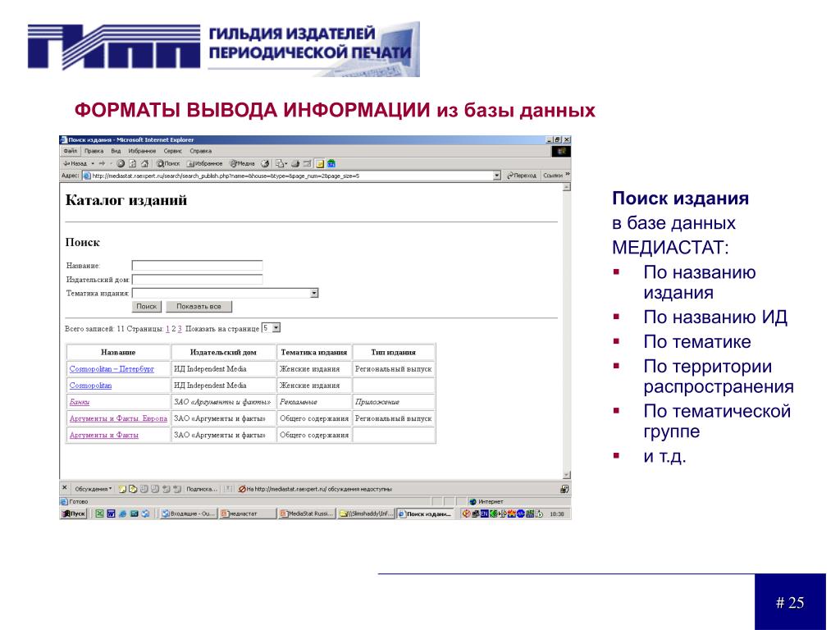Open the Медиа pane in toolbar
The width and height of the screenshot is (840, 630).
(242, 163)
